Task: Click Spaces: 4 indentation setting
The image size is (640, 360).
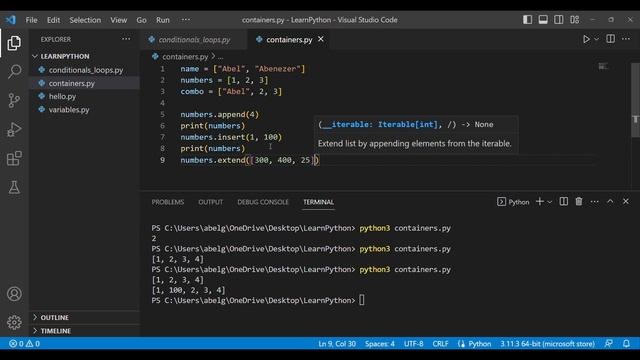Action: 380,344
